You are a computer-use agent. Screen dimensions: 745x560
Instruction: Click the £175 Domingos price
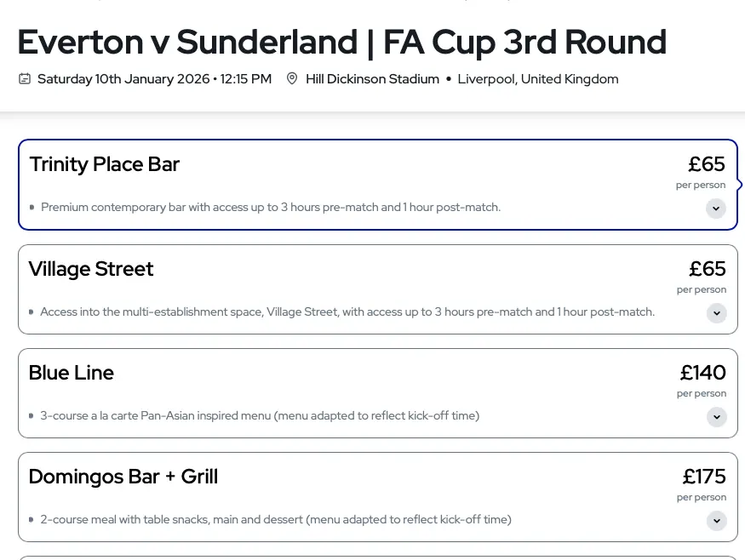(x=704, y=477)
